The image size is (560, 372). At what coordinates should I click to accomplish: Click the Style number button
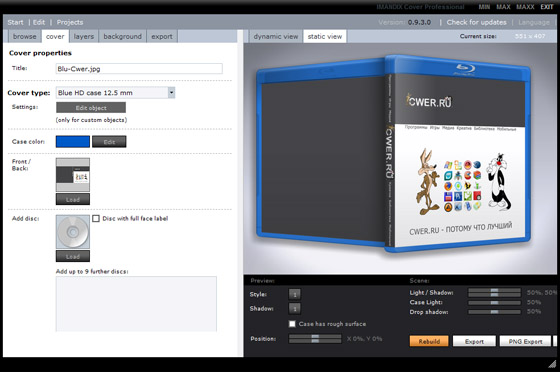[x=295, y=295]
